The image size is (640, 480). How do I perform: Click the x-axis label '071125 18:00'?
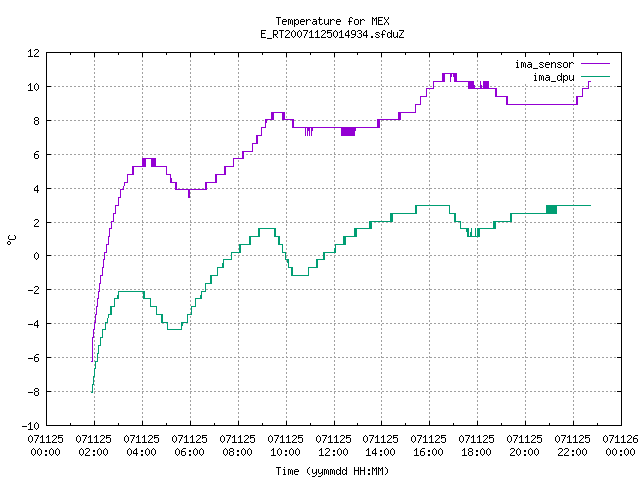coord(476,446)
